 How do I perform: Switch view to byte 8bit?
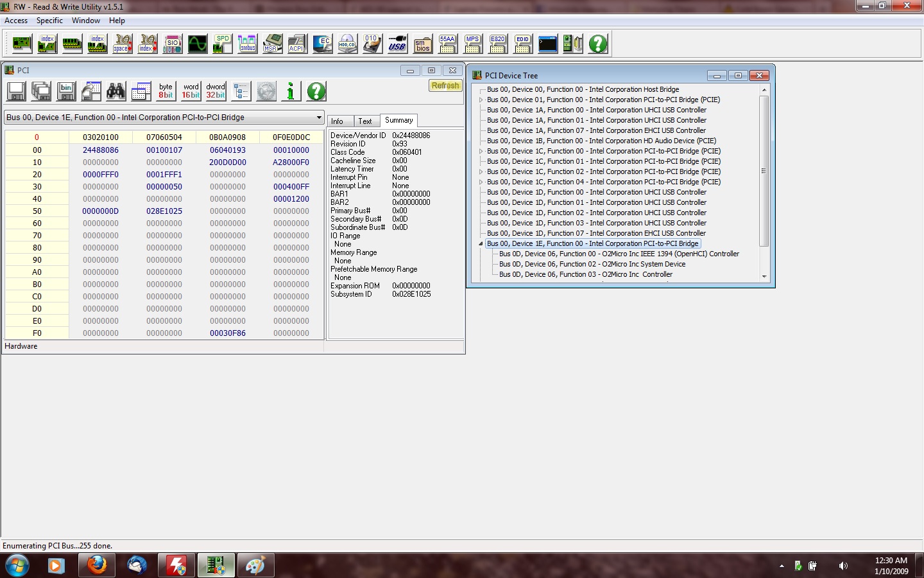coord(166,91)
